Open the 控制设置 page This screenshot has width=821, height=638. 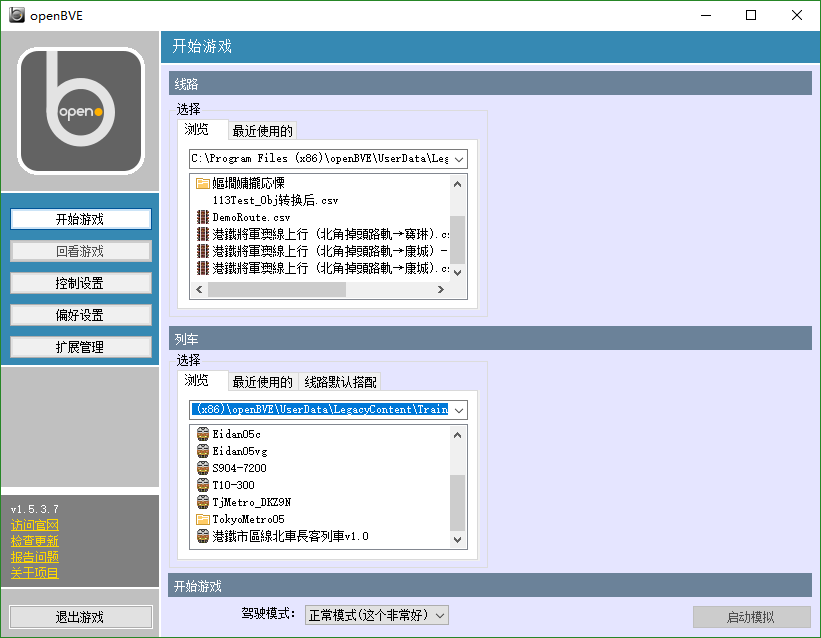click(x=81, y=283)
